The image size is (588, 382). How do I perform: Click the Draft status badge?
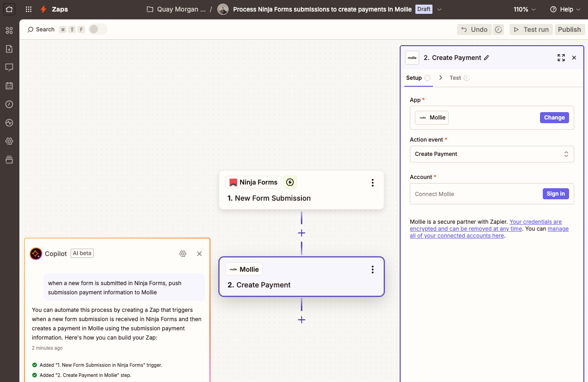(424, 9)
